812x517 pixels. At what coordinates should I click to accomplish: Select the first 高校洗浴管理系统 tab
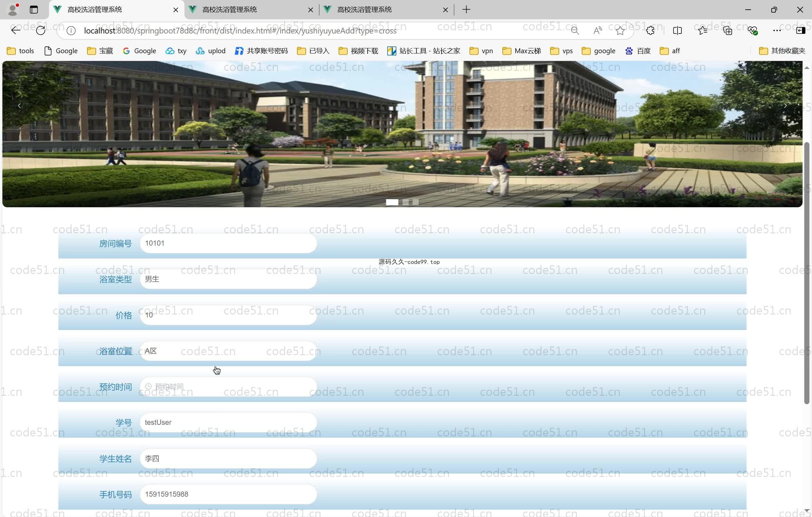[116, 10]
